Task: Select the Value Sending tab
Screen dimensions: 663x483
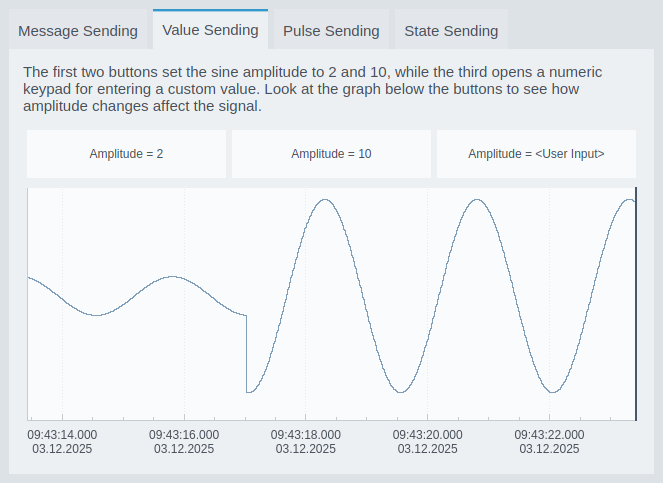Action: [210, 29]
